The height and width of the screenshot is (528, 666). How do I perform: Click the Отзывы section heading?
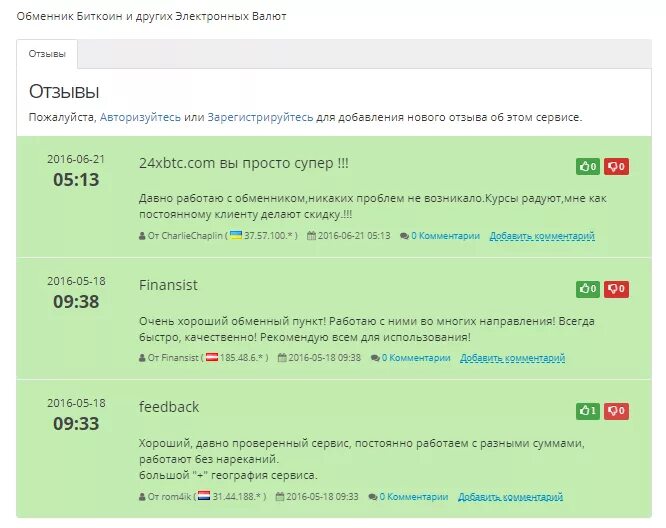tap(64, 92)
